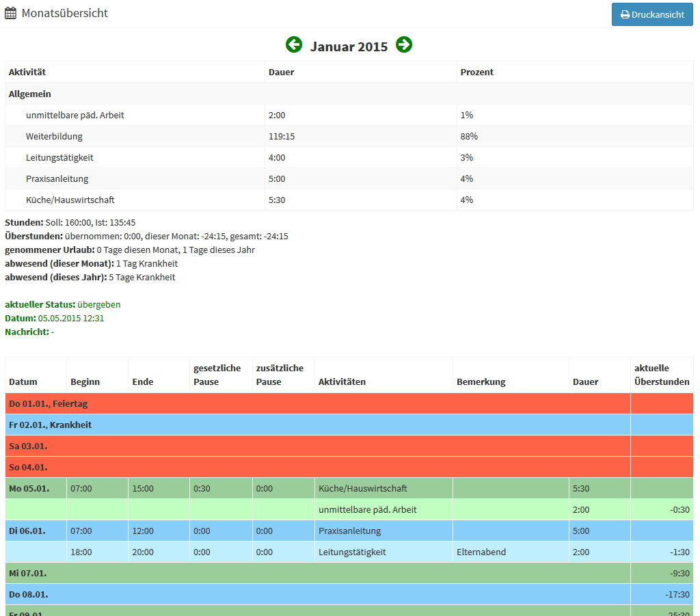Viewport: 700px width, 616px height.
Task: Click the Aktivität column header
Action: [27, 72]
